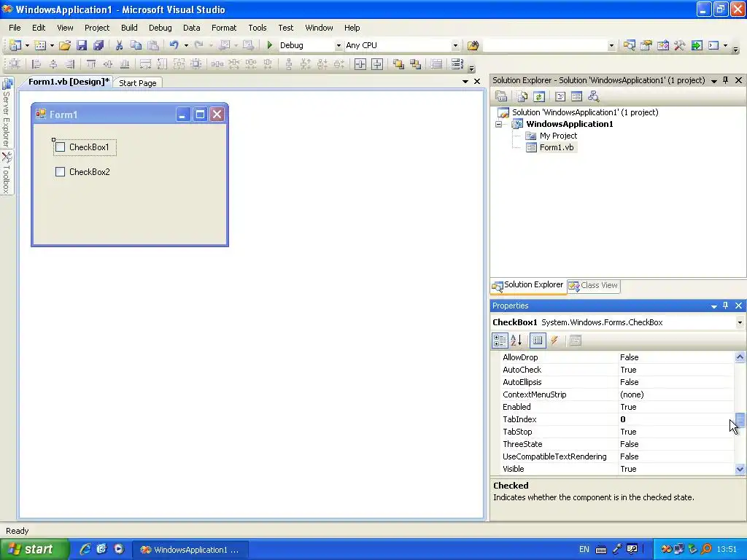Save Form1.vb with the floppy disk icon
The height and width of the screenshot is (560, 747).
82,45
